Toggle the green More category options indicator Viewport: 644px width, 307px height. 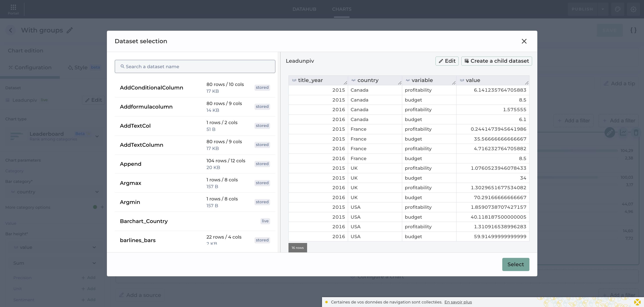(95, 207)
